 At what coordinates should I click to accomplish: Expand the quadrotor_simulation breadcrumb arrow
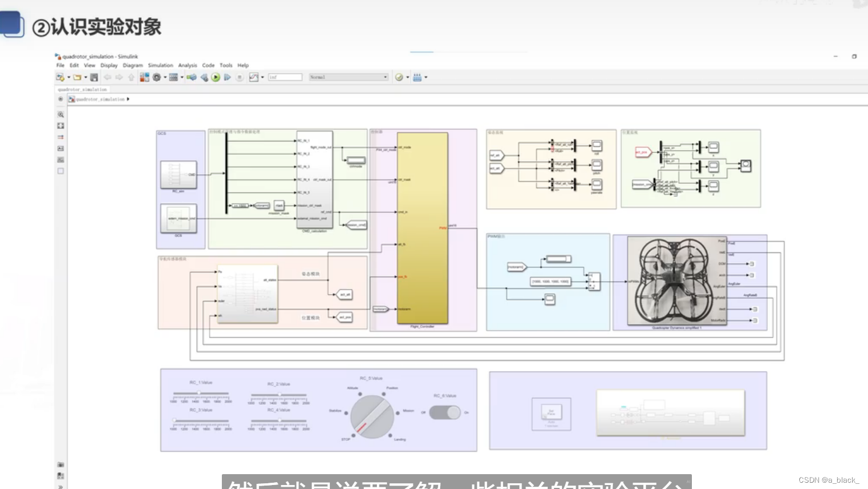coord(128,99)
